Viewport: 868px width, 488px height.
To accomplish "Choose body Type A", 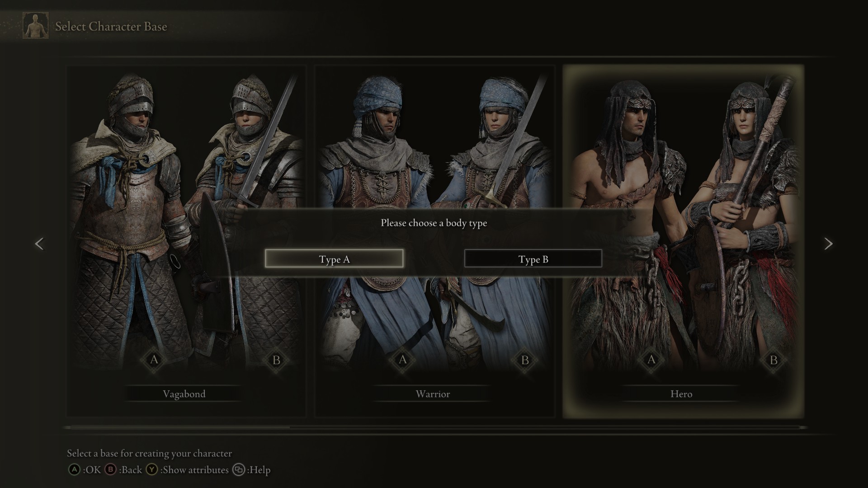I will 334,259.
